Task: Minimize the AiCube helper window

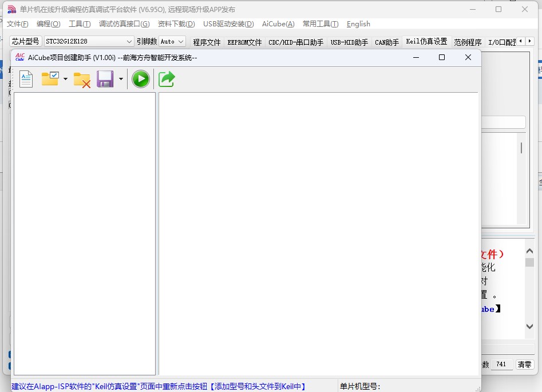Action: point(416,57)
